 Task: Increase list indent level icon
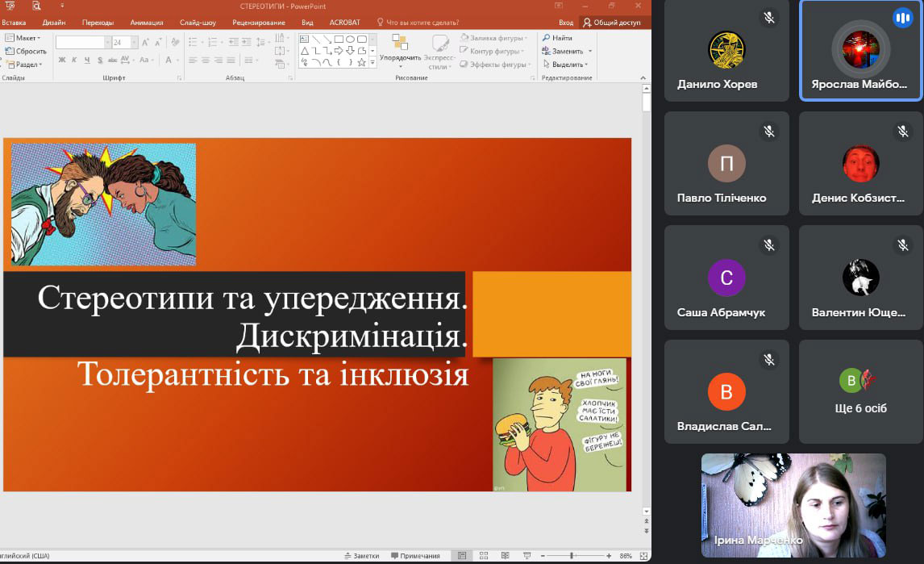click(x=247, y=43)
